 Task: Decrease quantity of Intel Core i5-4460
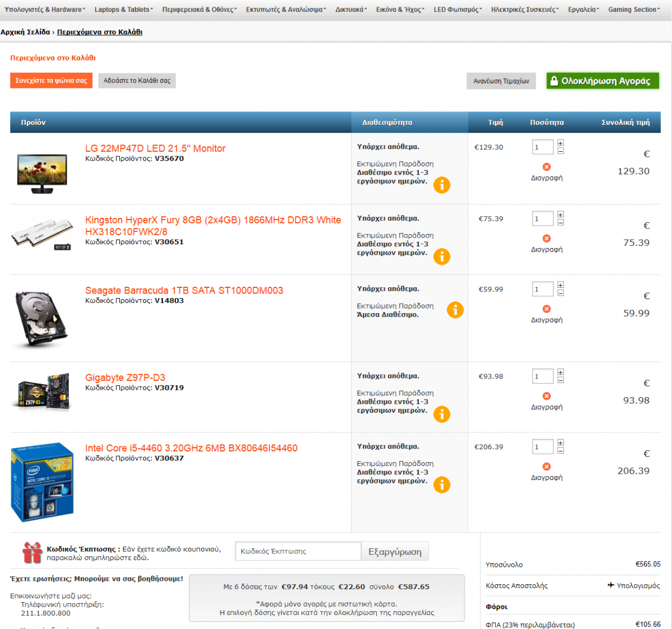(x=561, y=450)
